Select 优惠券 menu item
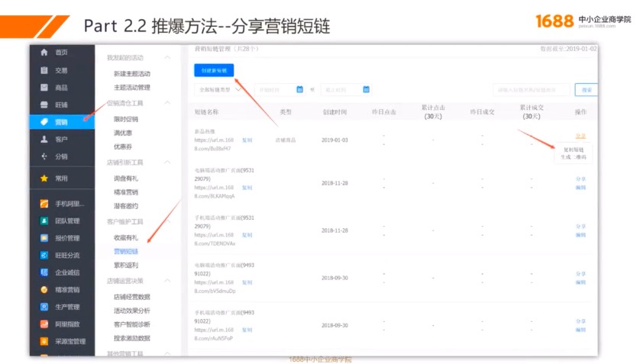 click(x=123, y=147)
